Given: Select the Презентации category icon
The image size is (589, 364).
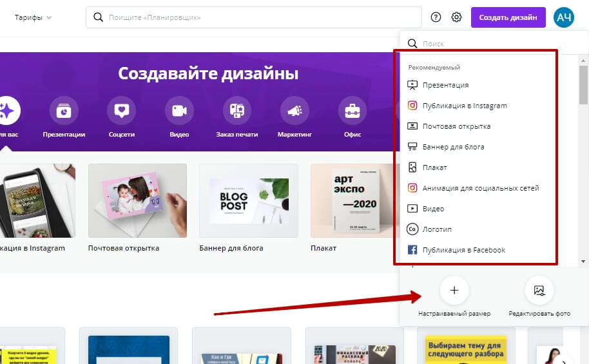Looking at the screenshot, I should [x=64, y=111].
